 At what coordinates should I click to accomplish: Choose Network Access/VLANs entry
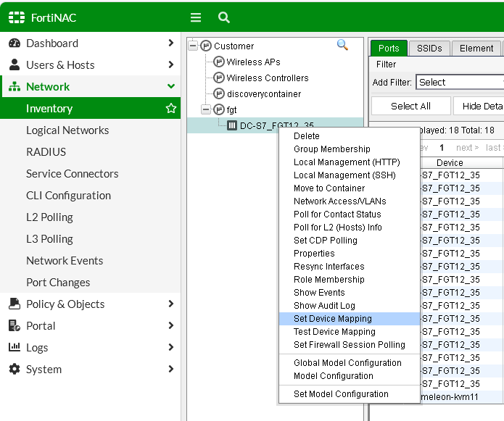click(350, 201)
